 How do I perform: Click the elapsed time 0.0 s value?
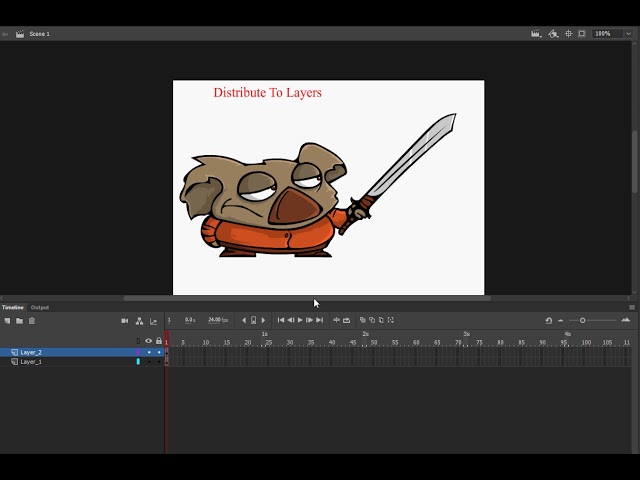[x=190, y=320]
